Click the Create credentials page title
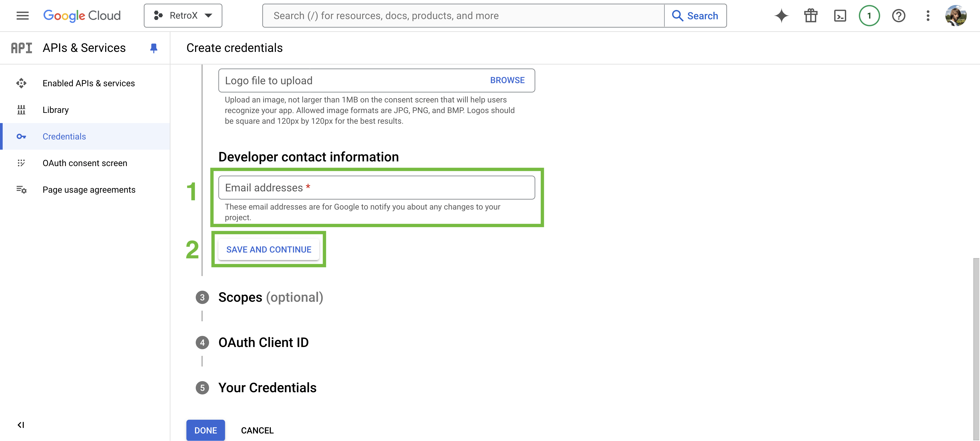The width and height of the screenshot is (980, 441). click(234, 48)
